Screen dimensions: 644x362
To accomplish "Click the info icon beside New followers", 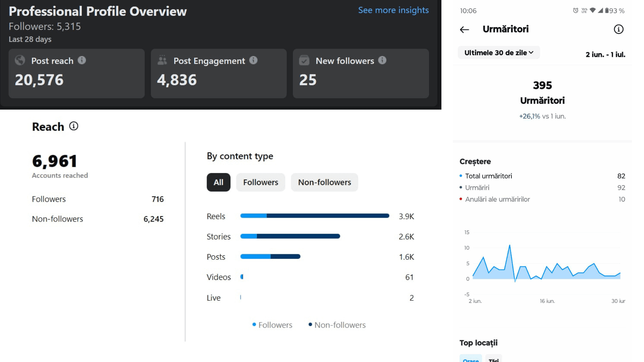I will click(x=382, y=60).
